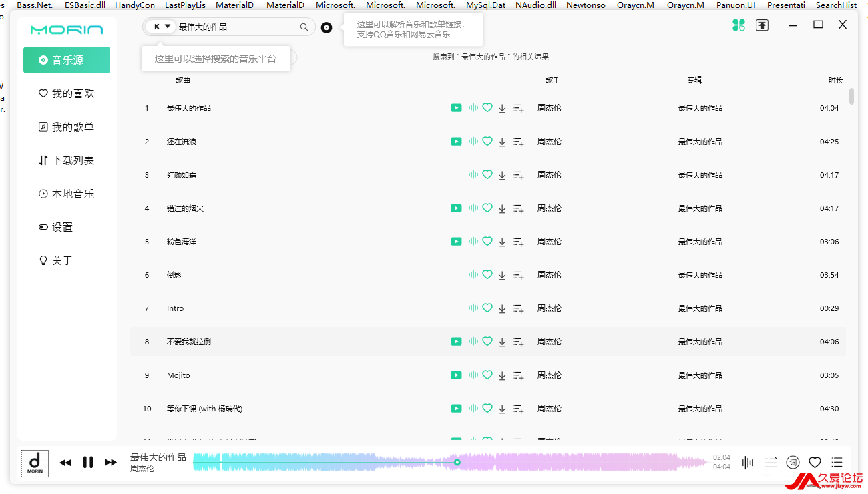Download the song 红颜如霜

pyautogui.click(x=502, y=175)
